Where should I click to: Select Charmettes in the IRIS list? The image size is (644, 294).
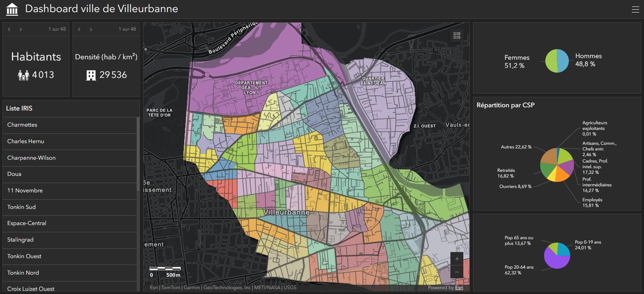70,125
